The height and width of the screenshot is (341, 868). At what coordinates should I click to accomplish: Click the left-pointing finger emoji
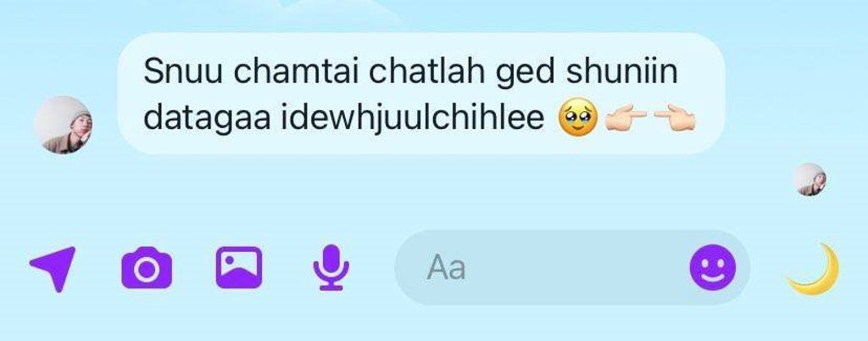pos(674,119)
